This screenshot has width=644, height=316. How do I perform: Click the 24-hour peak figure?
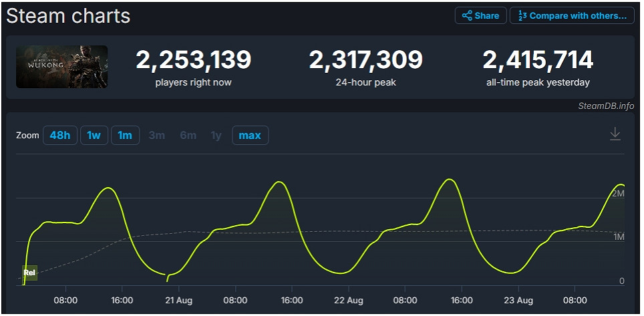pos(365,60)
